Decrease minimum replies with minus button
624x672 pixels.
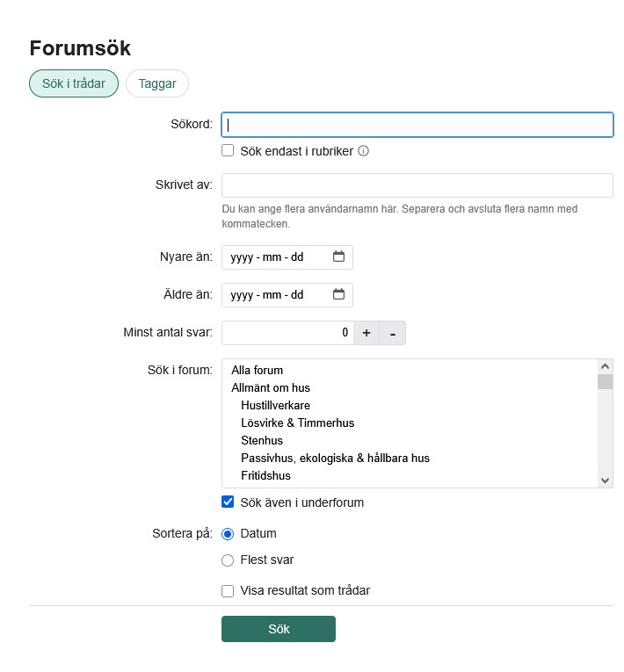(393, 333)
